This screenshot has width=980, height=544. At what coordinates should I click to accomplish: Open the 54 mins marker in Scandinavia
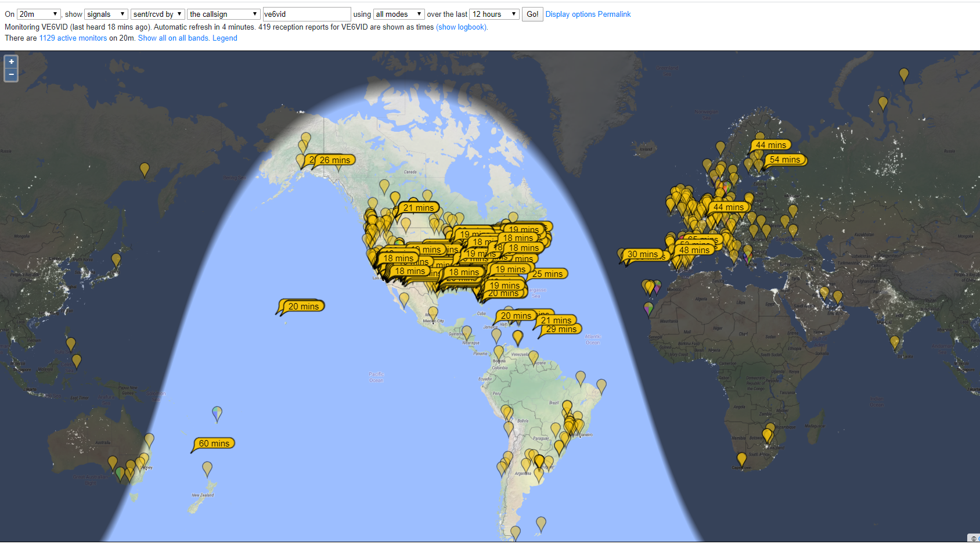coord(785,160)
